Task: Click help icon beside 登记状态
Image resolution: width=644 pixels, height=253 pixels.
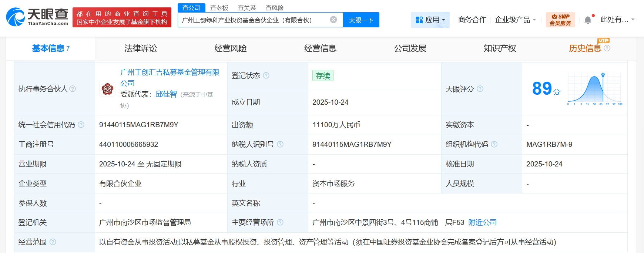Action: [266, 75]
